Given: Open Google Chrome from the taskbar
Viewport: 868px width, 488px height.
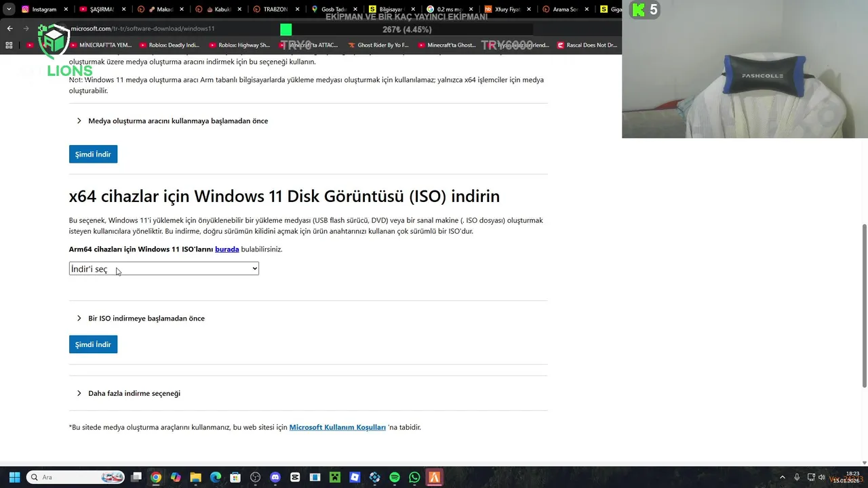Looking at the screenshot, I should click(x=156, y=477).
